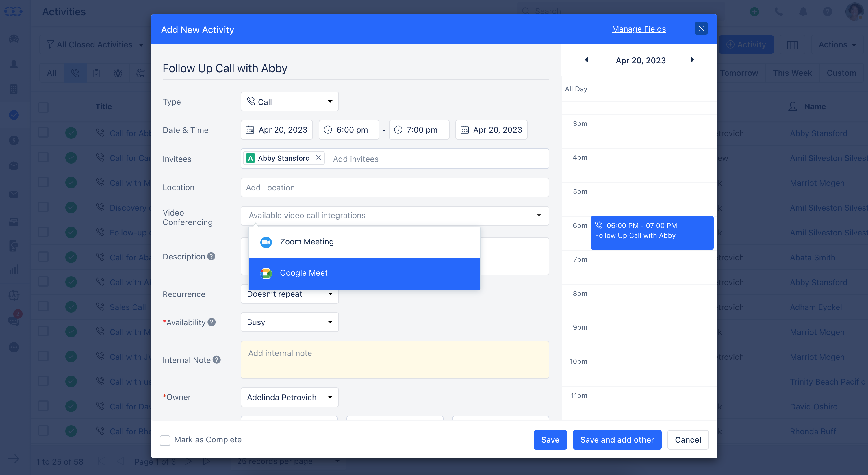Toggle the Mark as Complete checkbox
868x475 pixels.
point(165,440)
